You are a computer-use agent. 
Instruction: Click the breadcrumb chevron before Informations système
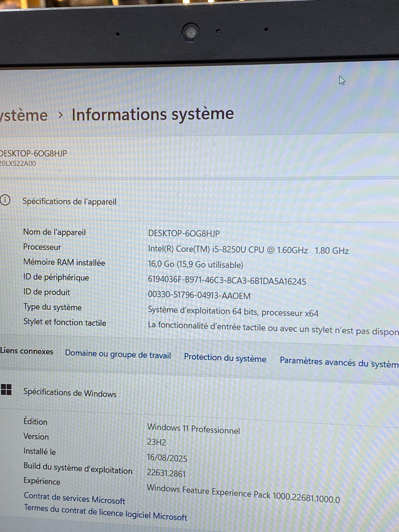(x=60, y=115)
